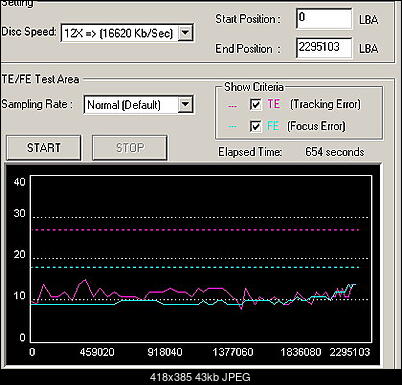Click the 459020 x-axis label
Viewport: 402px width, 385px height.
97,352
